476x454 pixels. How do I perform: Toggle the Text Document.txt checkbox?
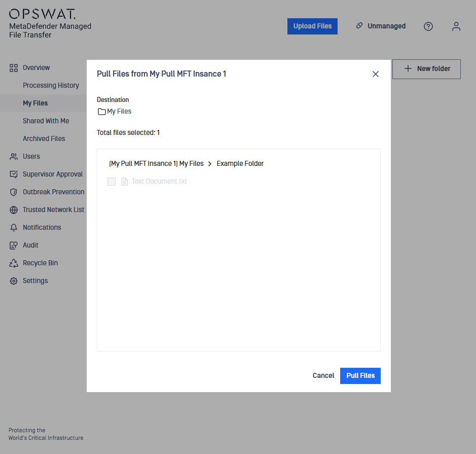pyautogui.click(x=112, y=182)
